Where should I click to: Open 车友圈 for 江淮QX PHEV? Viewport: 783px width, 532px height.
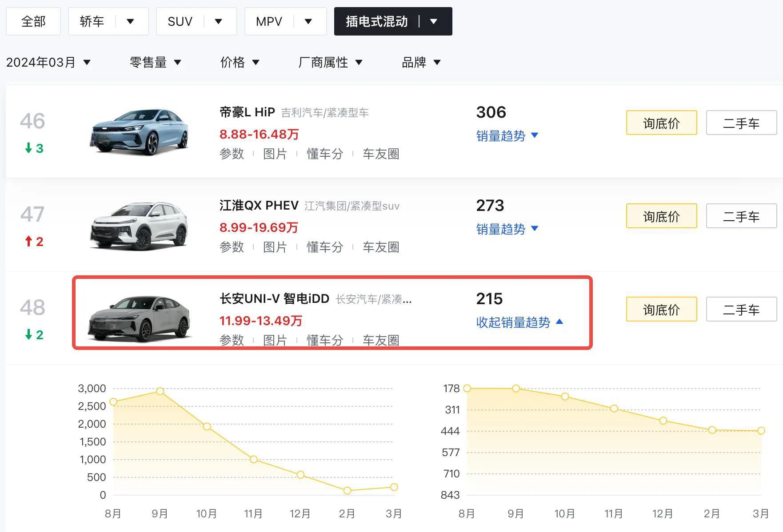[381, 247]
